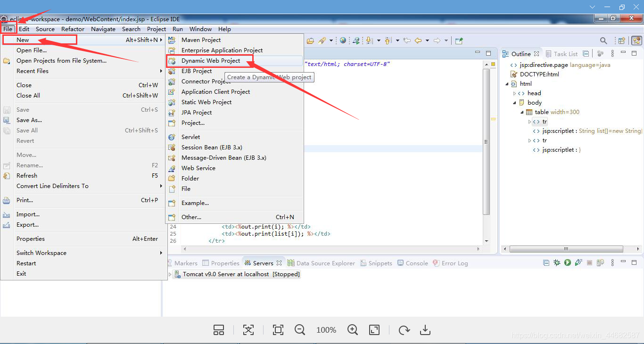Open the Outline view three-dot menu
This screenshot has width=644, height=344.
coord(612,54)
